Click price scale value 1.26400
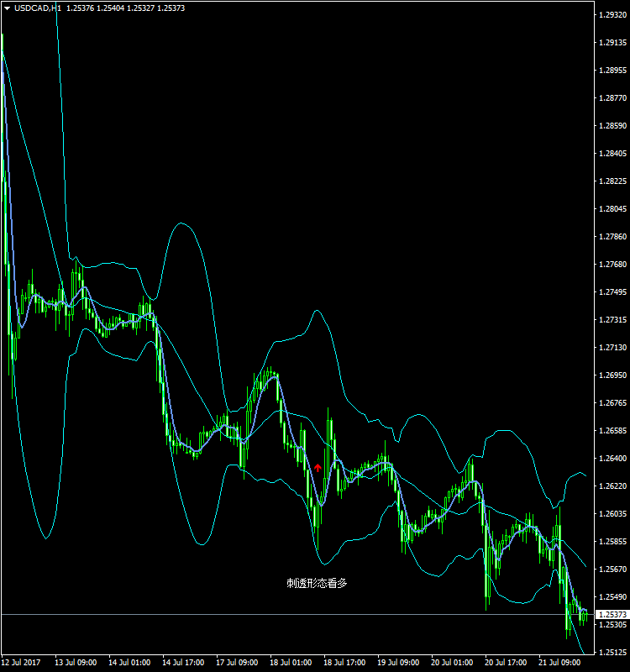The image size is (630, 672). [612, 458]
